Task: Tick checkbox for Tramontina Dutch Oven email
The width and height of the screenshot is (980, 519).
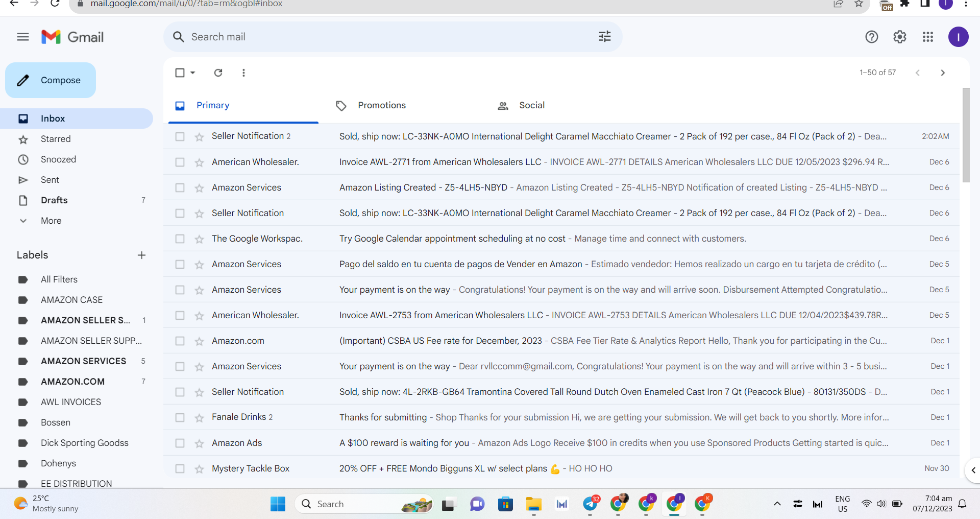Action: (x=180, y=392)
